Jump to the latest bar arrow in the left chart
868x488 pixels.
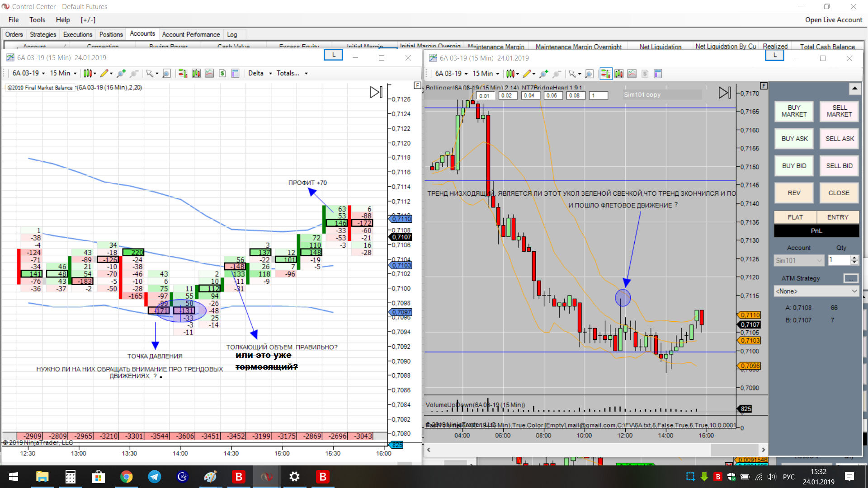[376, 92]
